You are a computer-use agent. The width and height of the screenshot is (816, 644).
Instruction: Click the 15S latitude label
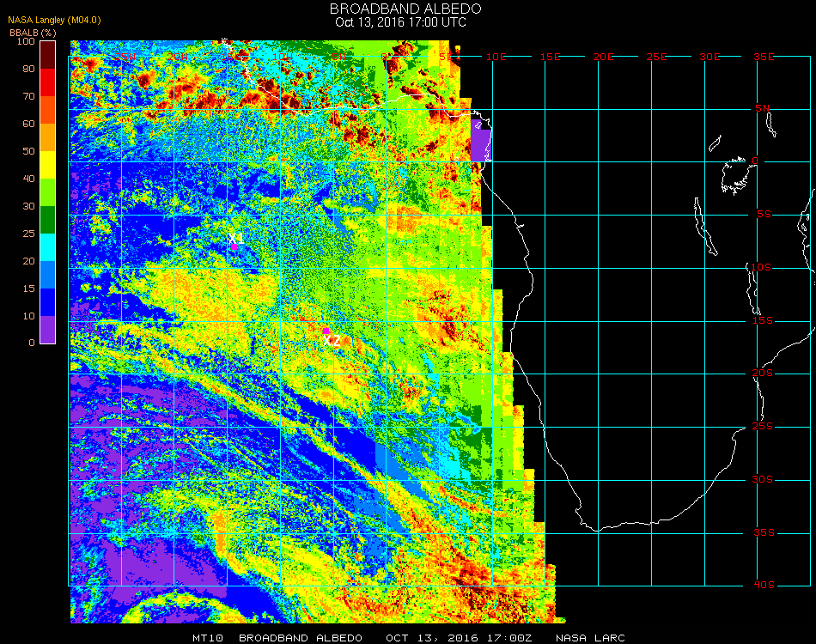coord(763,320)
